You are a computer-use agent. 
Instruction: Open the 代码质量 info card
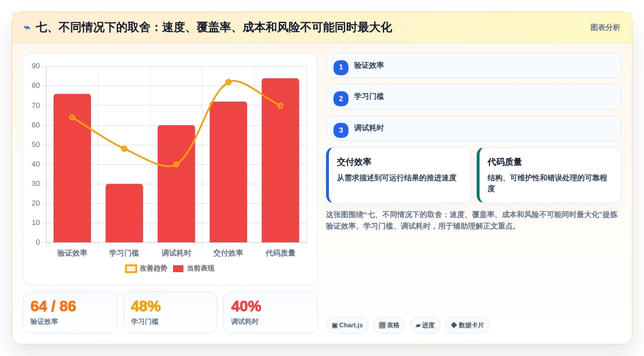pos(549,175)
